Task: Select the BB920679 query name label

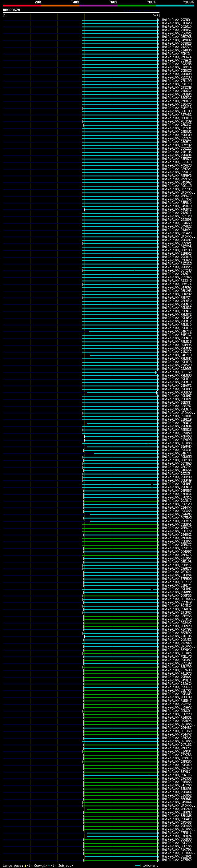Action: point(11,10)
